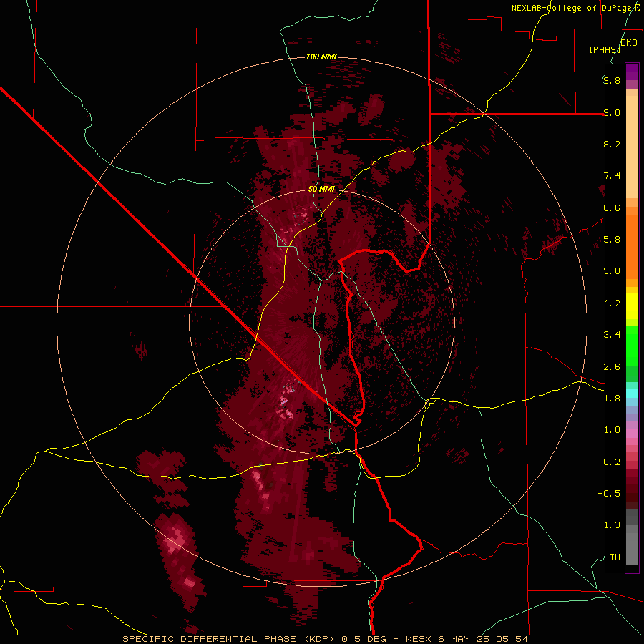The image size is (644, 644).
Task: Click the cyan band on color scale
Action: tap(632, 394)
